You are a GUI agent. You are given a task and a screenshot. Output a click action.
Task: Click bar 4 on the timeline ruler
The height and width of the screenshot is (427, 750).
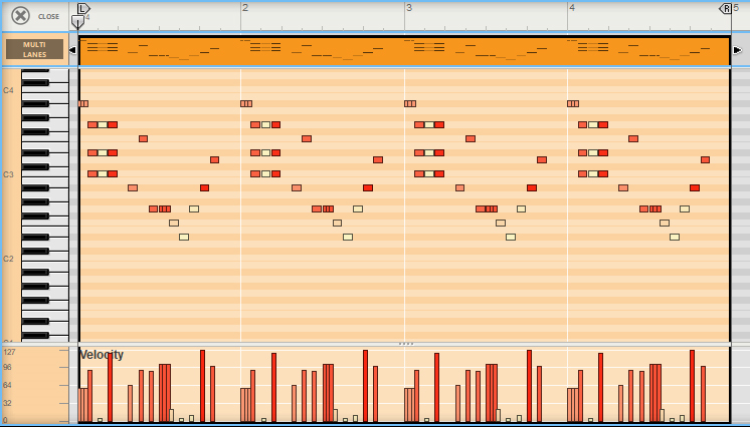[x=572, y=8]
